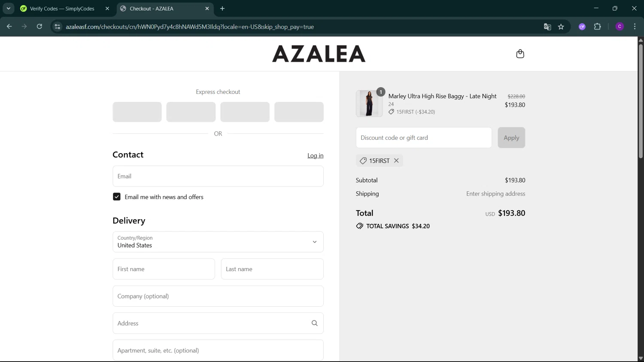Screen dimensions: 644x362
Task: Select the fourth express checkout button
Action: [299, 112]
